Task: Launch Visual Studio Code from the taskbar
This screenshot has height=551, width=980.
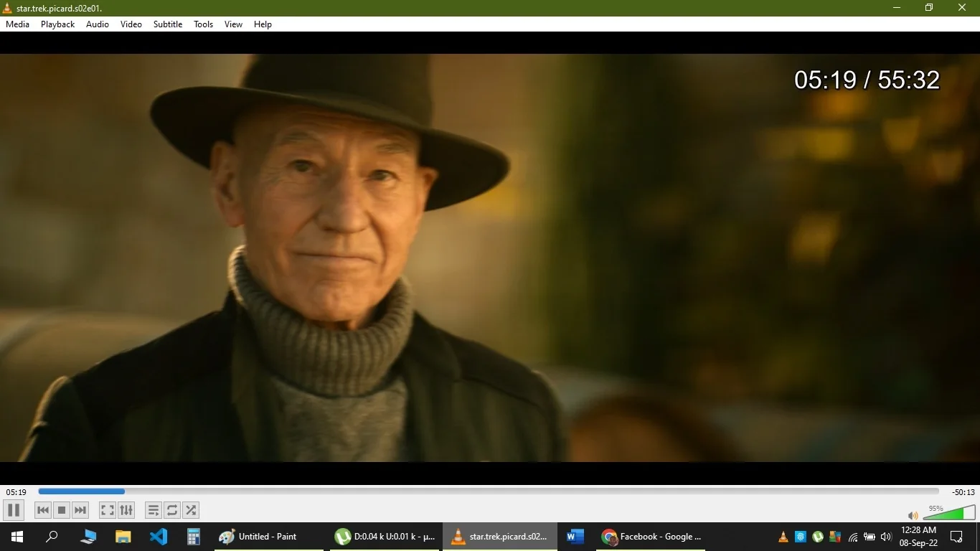Action: coord(159,537)
